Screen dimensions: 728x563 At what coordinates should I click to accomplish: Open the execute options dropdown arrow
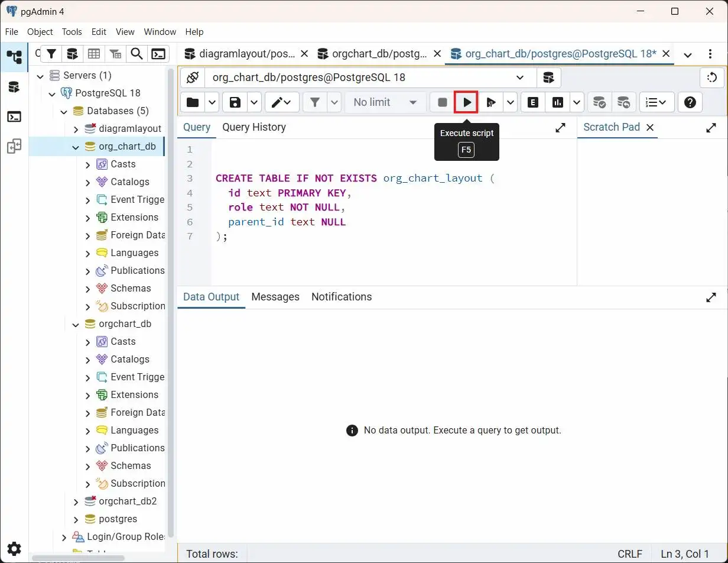pos(510,102)
